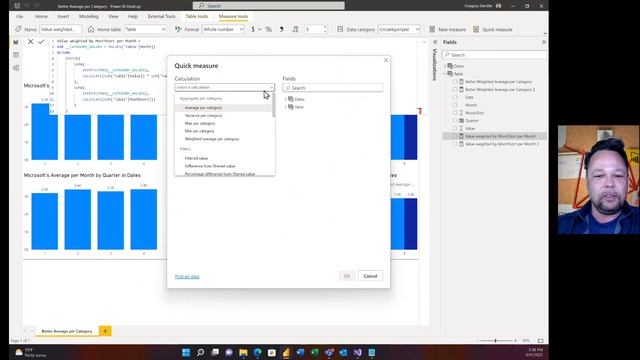Check Better Weighted Average per Category 2 field
The image size is (640, 360).
coord(455,89)
